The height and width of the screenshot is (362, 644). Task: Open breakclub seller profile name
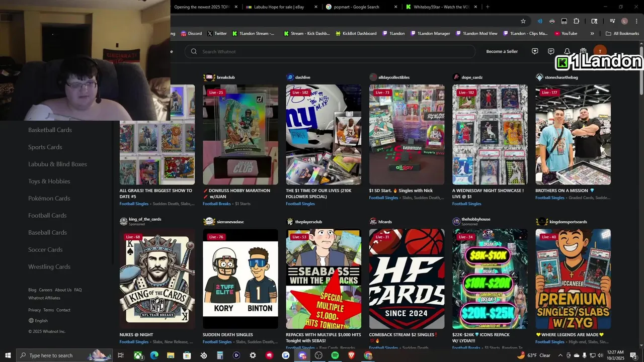225,77
